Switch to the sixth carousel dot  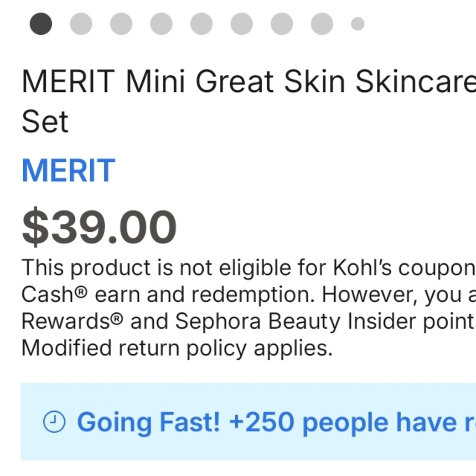point(242,24)
